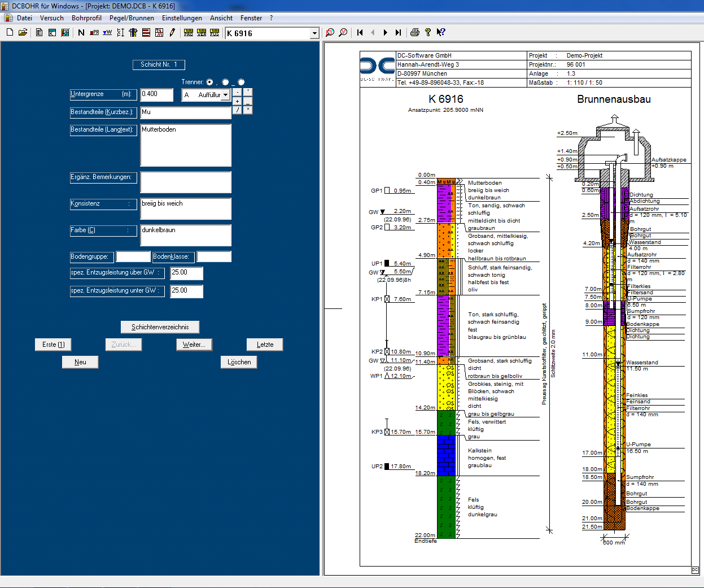Click the empty Bodenklasse field

click(x=214, y=257)
